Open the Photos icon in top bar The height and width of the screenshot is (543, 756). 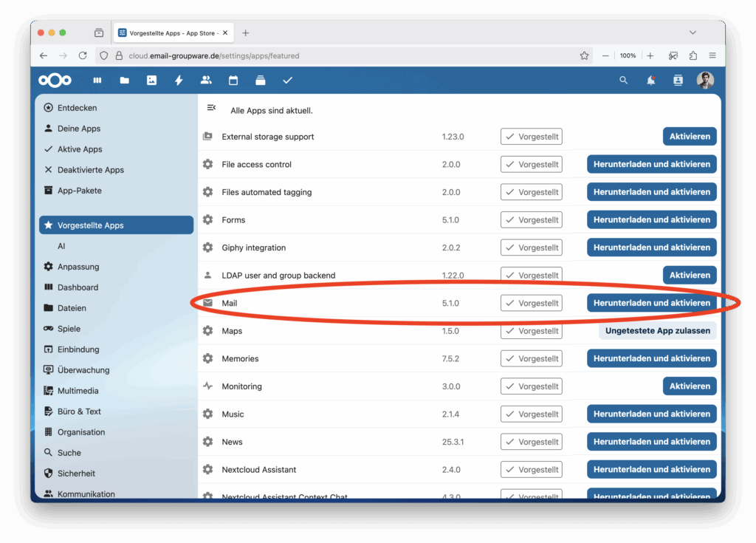(151, 80)
